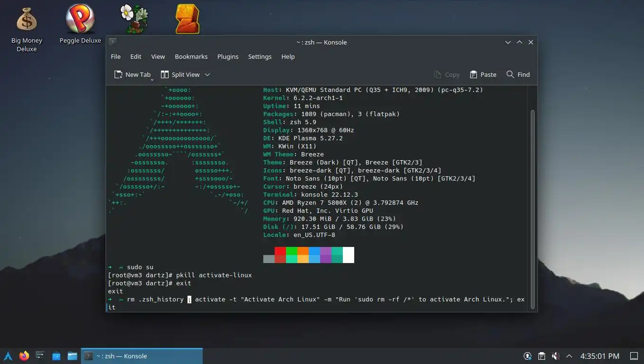
Task: Open the Plugins menu
Action: (x=228, y=56)
